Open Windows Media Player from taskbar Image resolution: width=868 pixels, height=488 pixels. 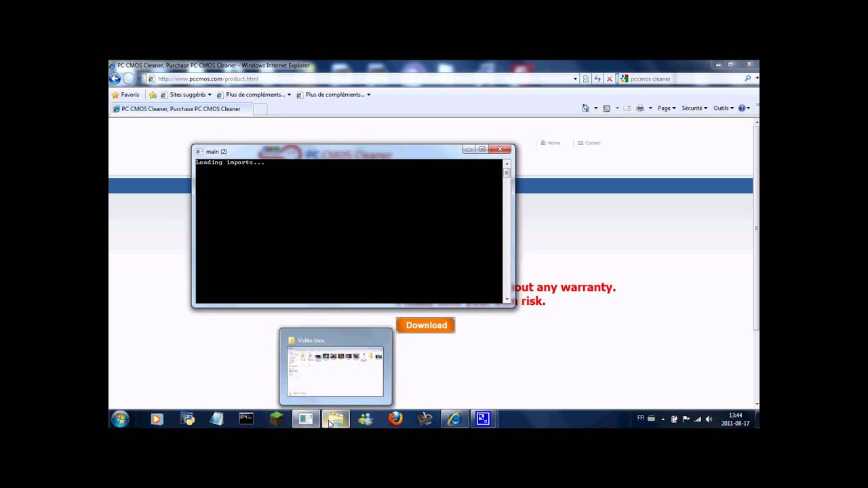click(157, 420)
